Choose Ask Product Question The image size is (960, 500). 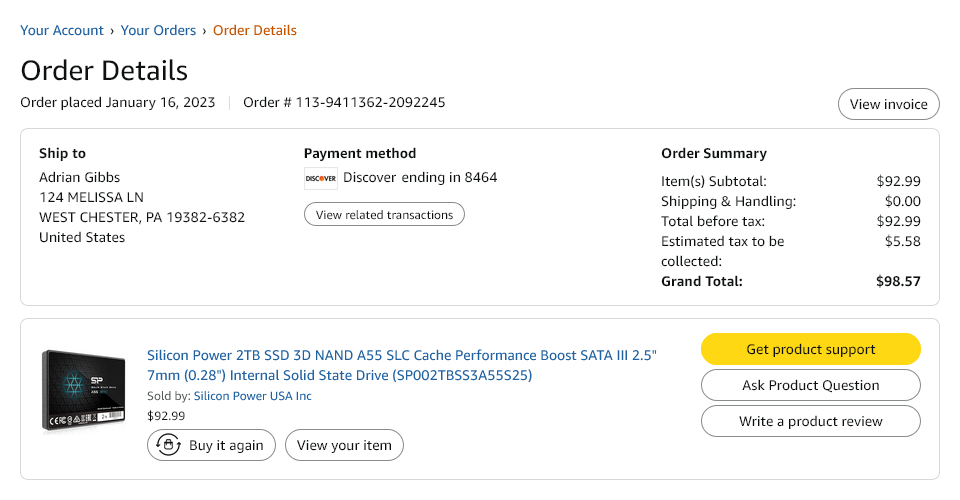(810, 385)
